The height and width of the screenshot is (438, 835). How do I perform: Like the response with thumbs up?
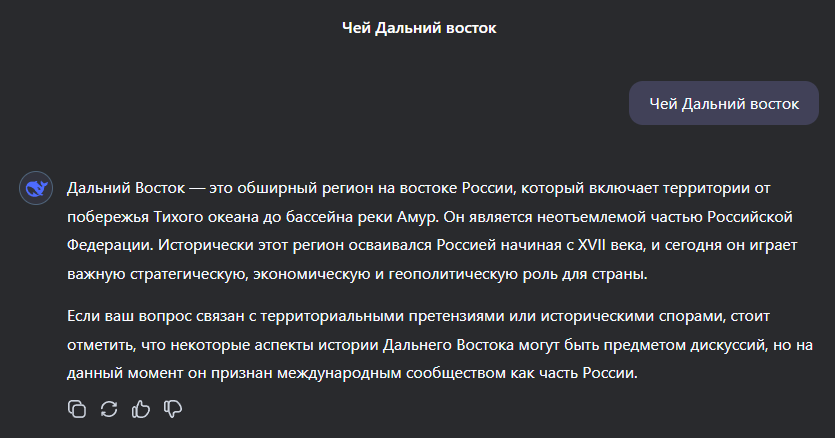click(141, 408)
